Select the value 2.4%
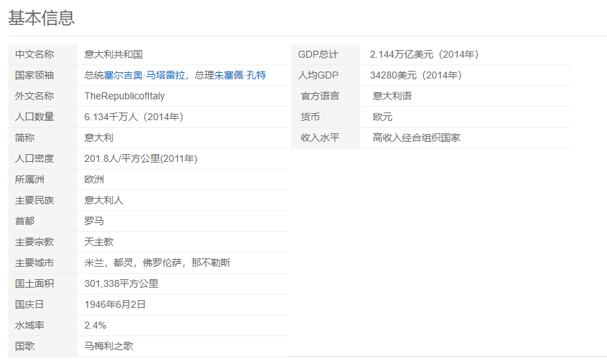The height and width of the screenshot is (364, 607). pyautogui.click(x=95, y=326)
